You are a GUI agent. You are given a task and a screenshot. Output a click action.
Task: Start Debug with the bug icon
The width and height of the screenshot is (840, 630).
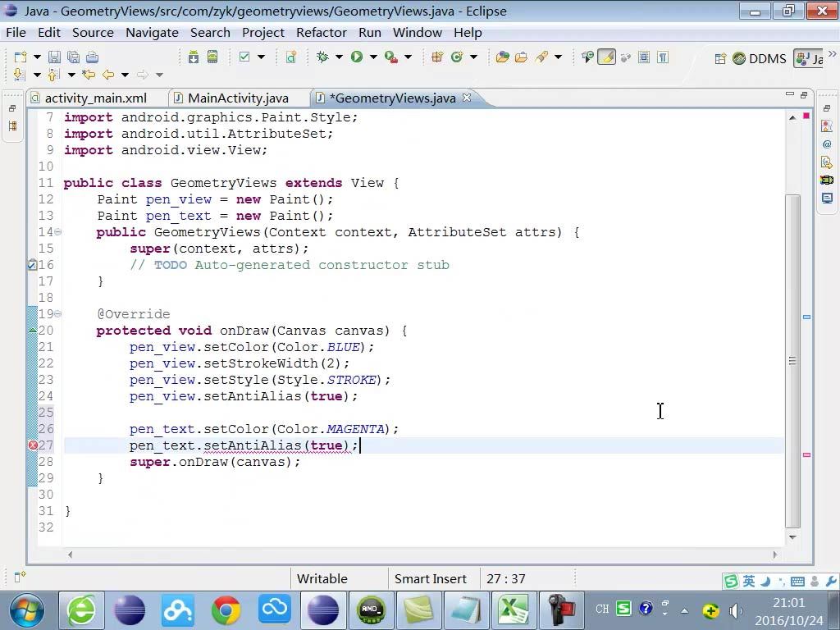point(322,57)
